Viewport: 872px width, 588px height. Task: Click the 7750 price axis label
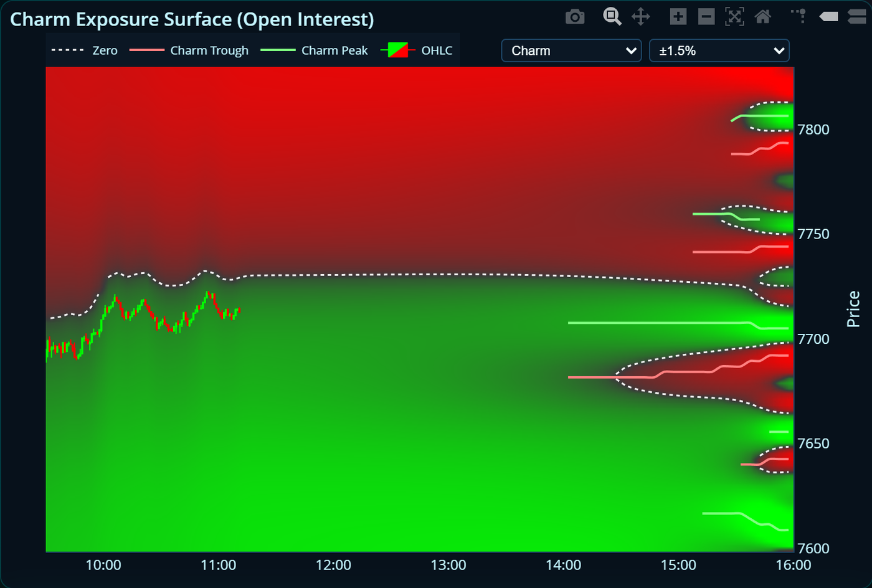813,234
